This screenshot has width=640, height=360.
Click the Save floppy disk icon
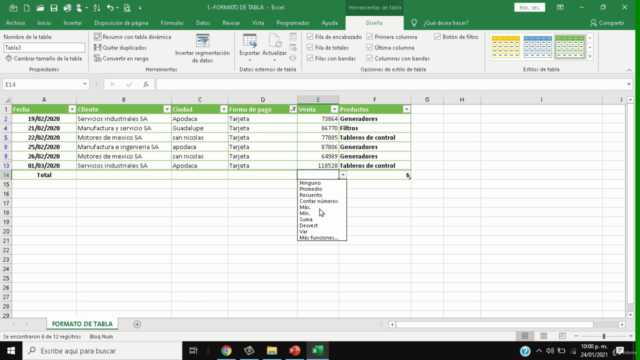point(53,8)
